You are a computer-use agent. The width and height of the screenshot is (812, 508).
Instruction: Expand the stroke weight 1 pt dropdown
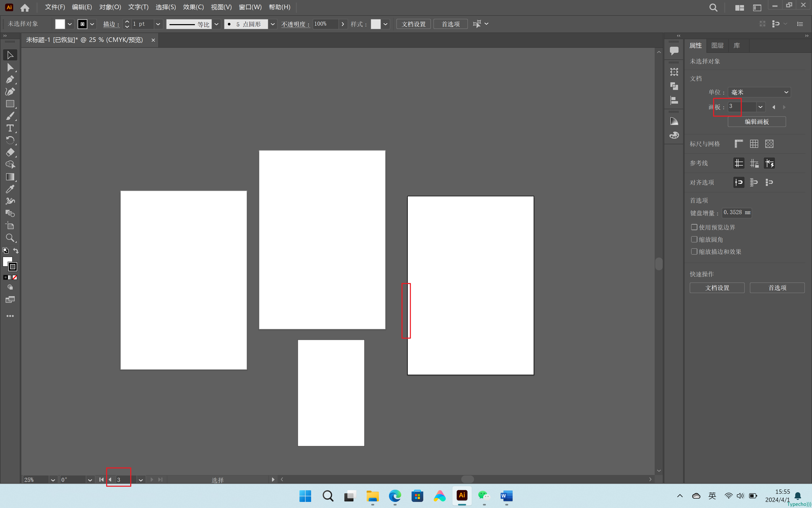pos(158,24)
